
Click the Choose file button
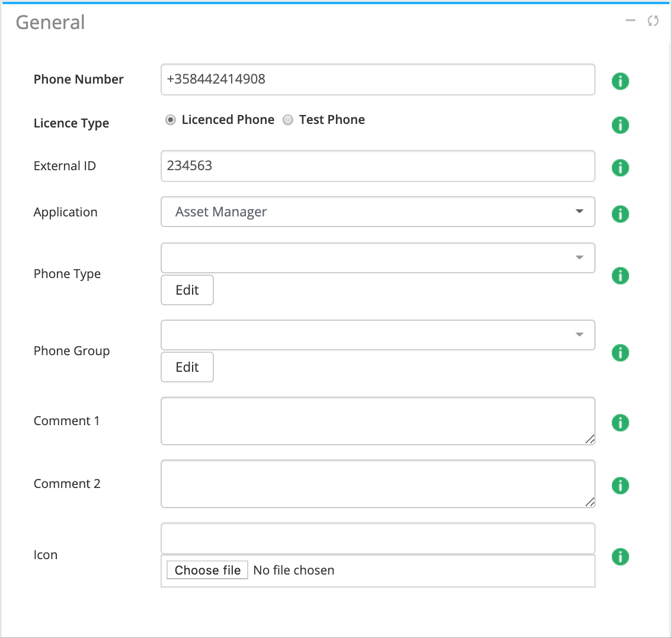tap(207, 570)
